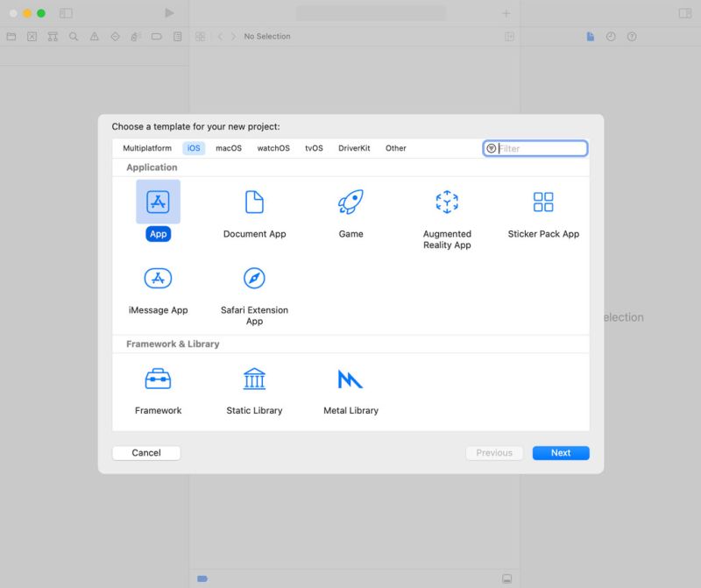The image size is (701, 588).
Task: Switch to the macOS template tab
Action: [228, 148]
